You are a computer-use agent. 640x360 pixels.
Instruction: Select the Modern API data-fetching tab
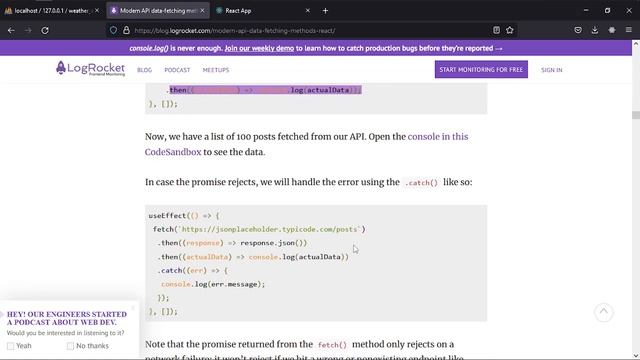click(158, 11)
